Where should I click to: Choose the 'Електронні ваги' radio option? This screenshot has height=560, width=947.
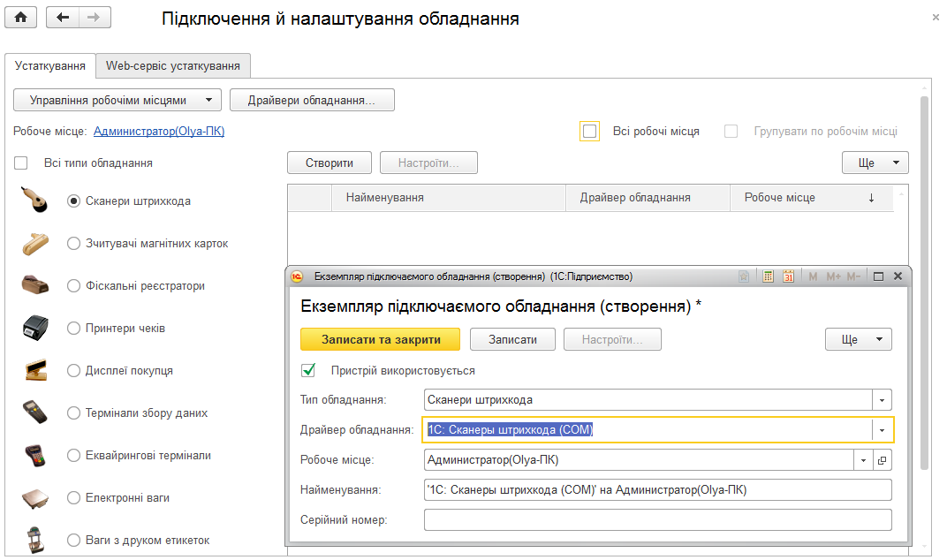tap(73, 498)
